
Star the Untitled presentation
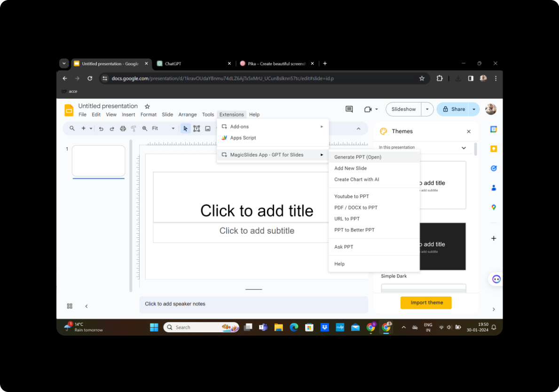[x=147, y=106]
